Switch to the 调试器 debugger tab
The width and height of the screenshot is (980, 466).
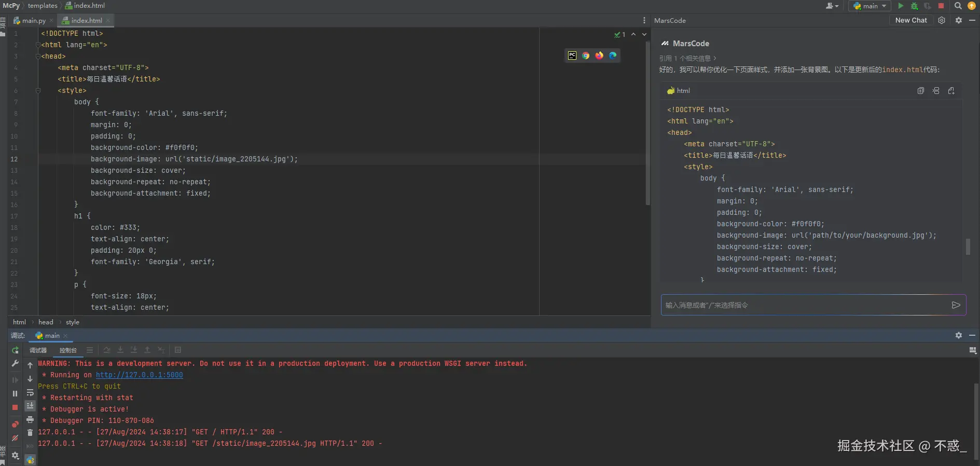tap(38, 350)
